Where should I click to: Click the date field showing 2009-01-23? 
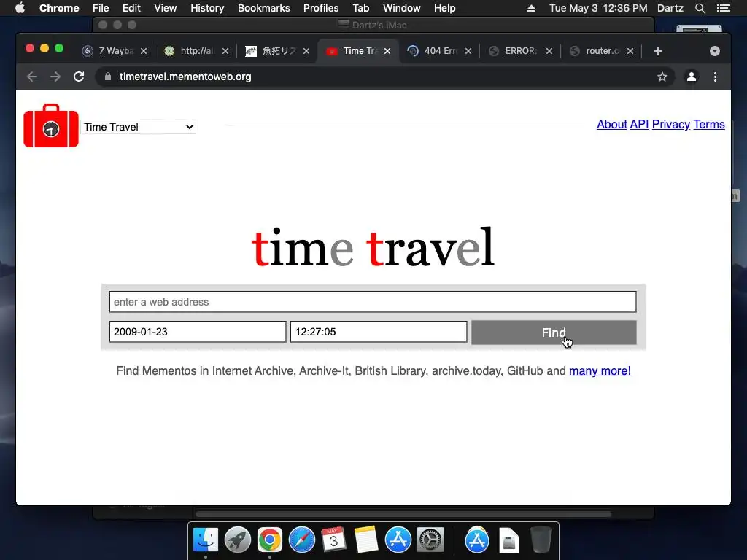tap(197, 332)
